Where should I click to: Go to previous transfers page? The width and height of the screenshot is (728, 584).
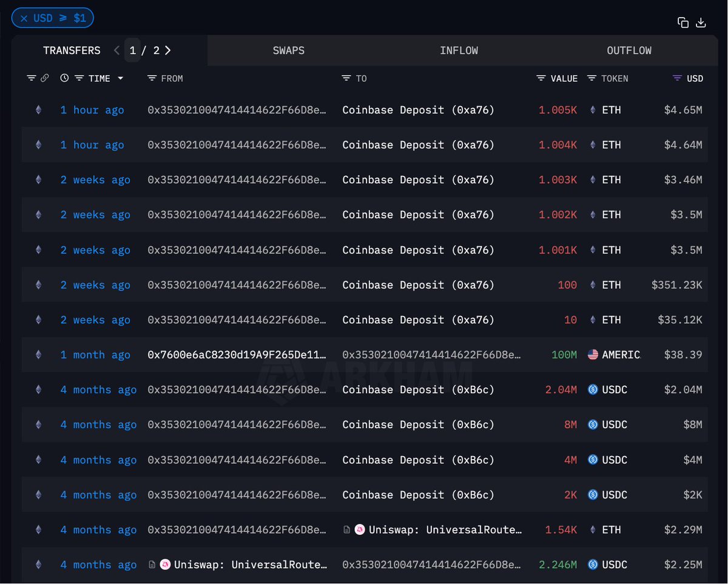(116, 50)
